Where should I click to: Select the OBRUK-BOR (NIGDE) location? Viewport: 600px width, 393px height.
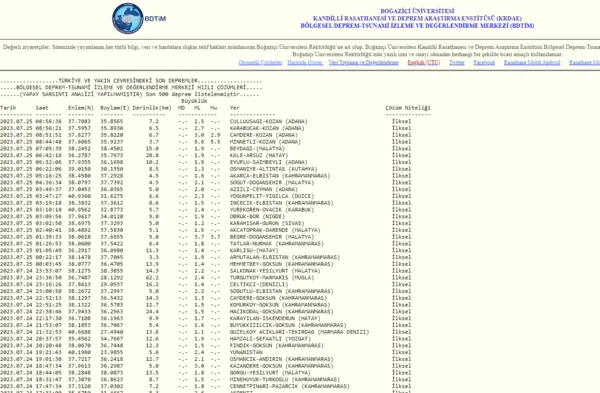tap(257, 217)
